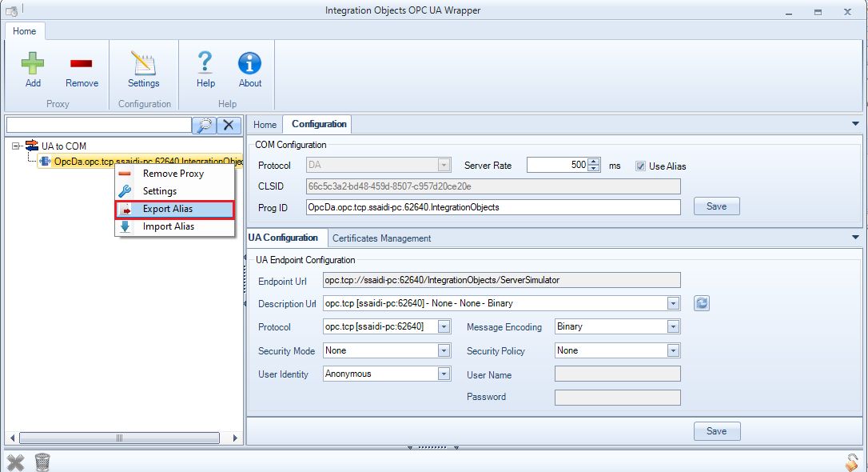Collapse the UA Configuration panel arrow

click(x=855, y=237)
